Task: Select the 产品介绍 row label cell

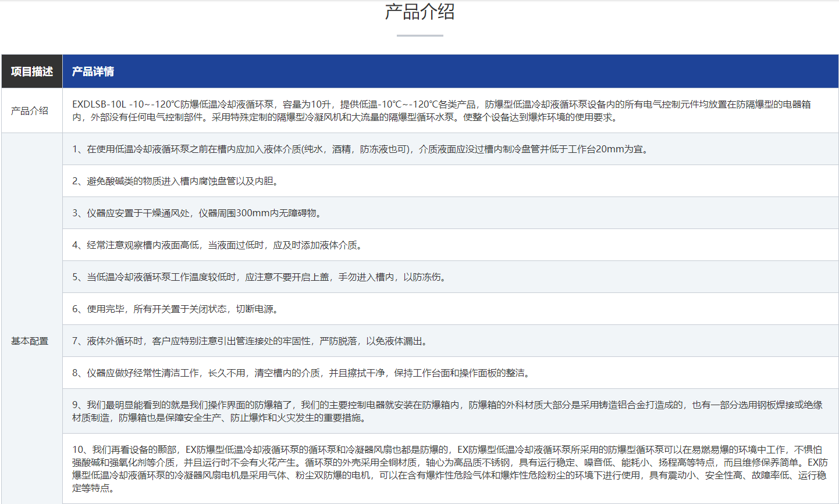Action: coord(30,110)
